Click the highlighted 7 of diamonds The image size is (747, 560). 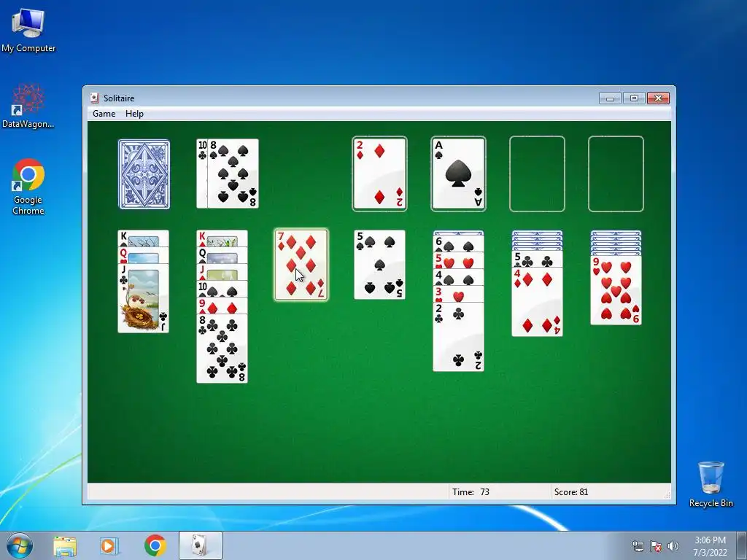point(301,265)
